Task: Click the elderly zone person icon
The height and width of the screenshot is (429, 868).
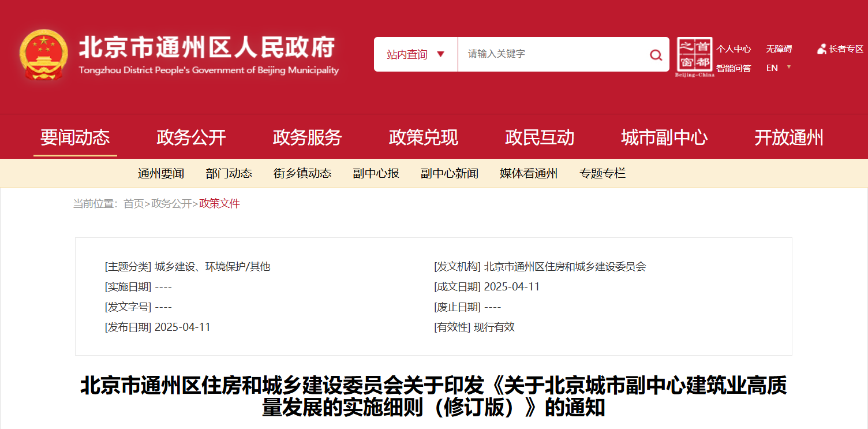Action: pyautogui.click(x=821, y=50)
